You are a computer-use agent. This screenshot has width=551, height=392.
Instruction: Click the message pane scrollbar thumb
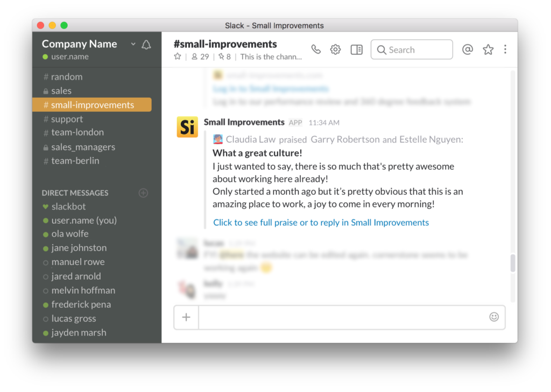tap(513, 263)
